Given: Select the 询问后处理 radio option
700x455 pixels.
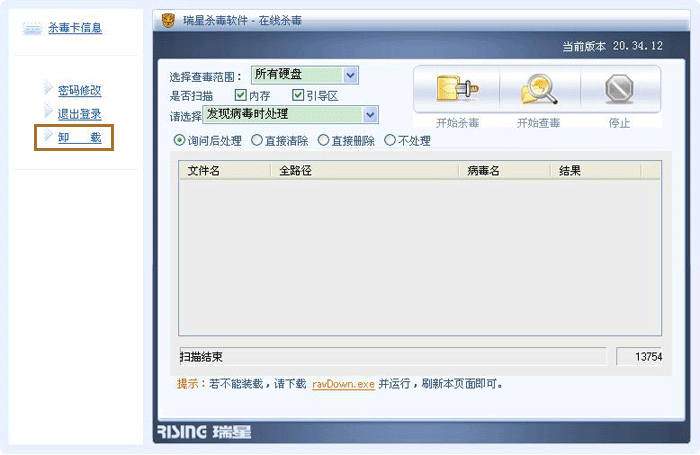Looking at the screenshot, I should coord(179,140).
